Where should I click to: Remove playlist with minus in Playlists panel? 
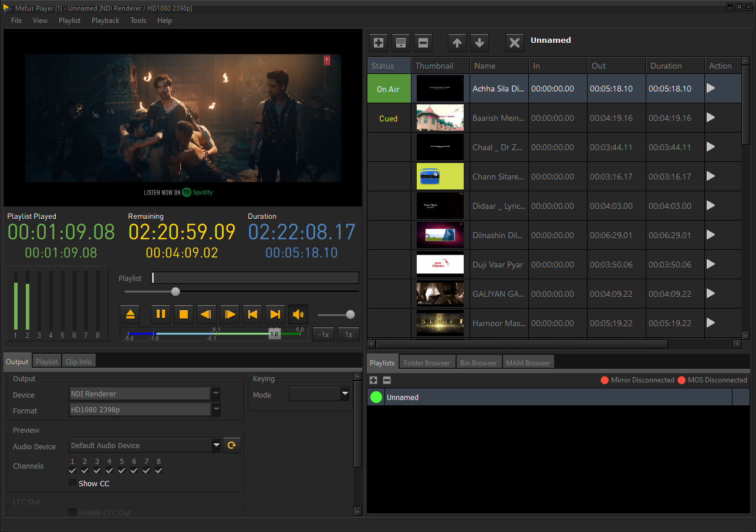click(387, 380)
